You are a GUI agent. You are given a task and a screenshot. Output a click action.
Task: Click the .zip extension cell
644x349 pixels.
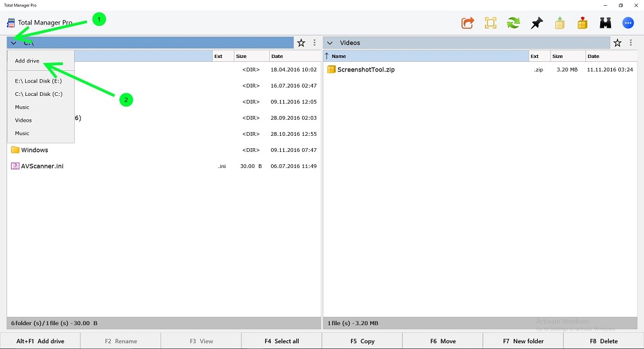(x=538, y=70)
